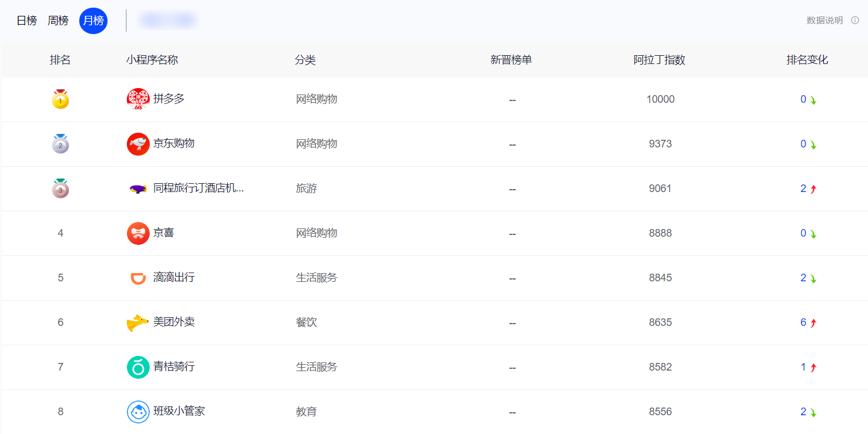Click the info icon beside 数据说明
The height and width of the screenshot is (434, 868).
coord(855,21)
